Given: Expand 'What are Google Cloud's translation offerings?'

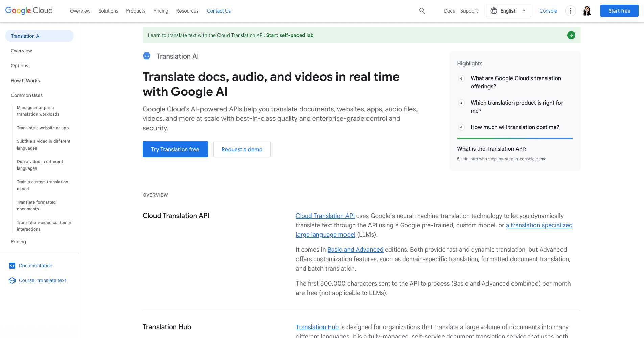Looking at the screenshot, I should [x=461, y=78].
